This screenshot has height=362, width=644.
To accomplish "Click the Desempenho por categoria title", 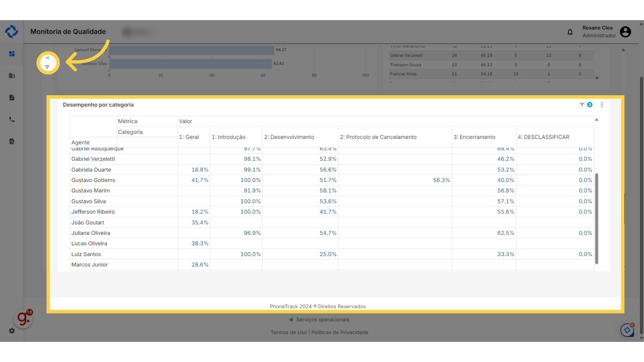I will coord(98,105).
